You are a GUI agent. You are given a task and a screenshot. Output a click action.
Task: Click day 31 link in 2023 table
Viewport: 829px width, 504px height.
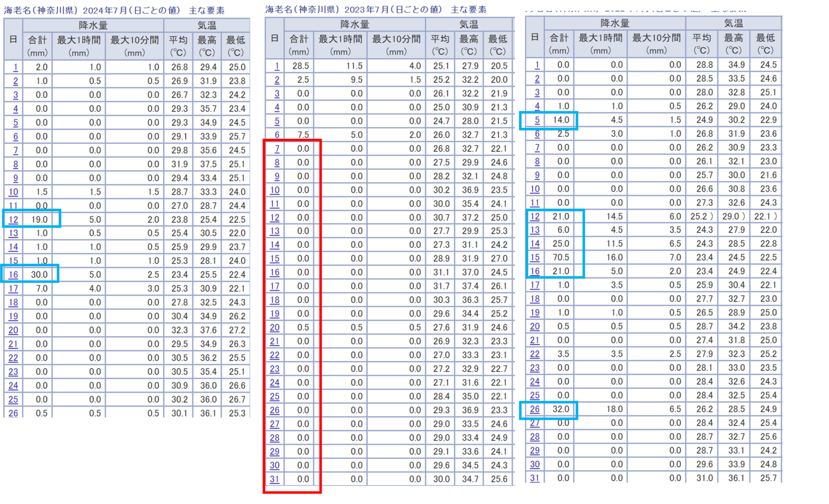point(275,479)
